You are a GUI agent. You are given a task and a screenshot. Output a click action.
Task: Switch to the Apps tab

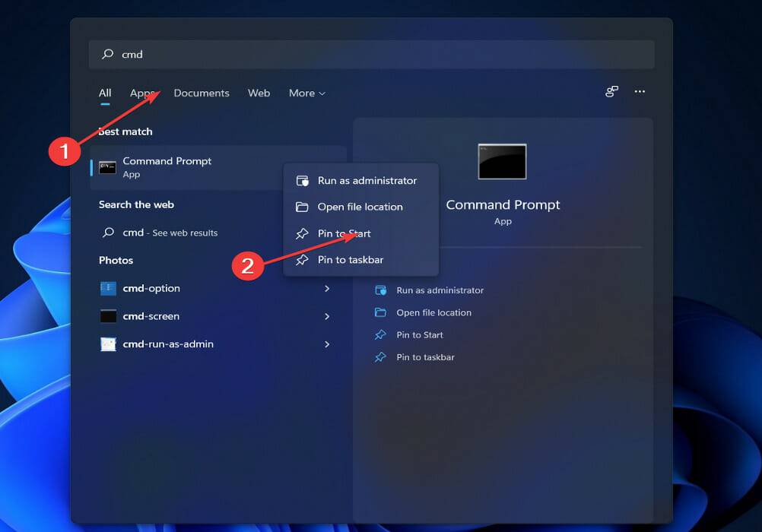(x=143, y=93)
